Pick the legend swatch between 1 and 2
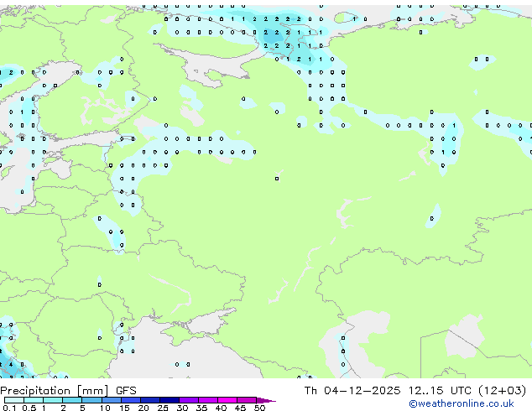This screenshot has height=411, width=532. [x=53, y=400]
